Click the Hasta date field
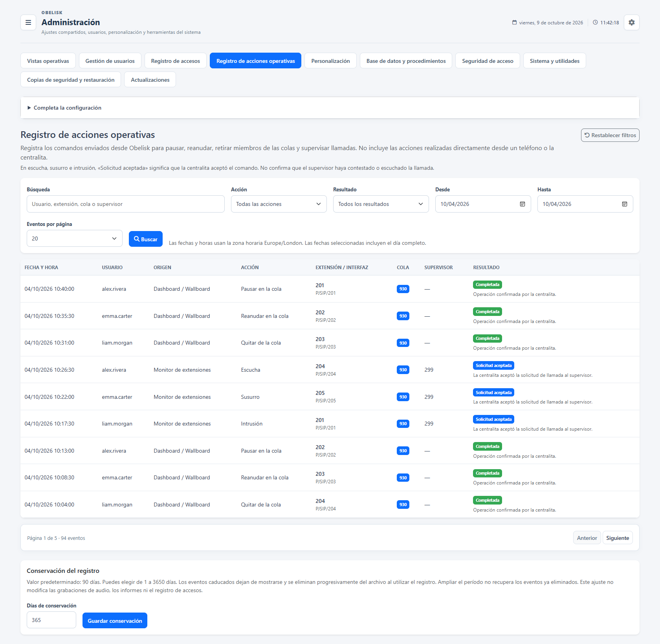660x644 pixels. pyautogui.click(x=585, y=204)
